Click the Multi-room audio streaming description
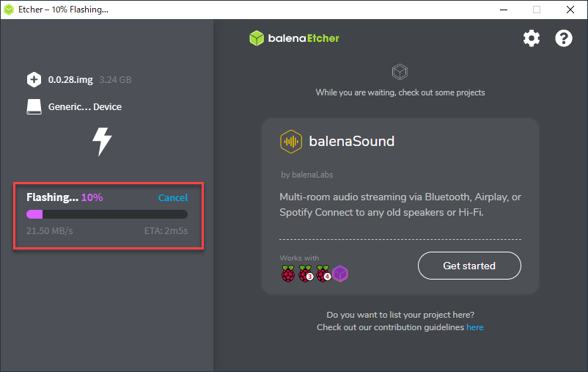Image resolution: width=588 pixels, height=372 pixels. pyautogui.click(x=400, y=205)
